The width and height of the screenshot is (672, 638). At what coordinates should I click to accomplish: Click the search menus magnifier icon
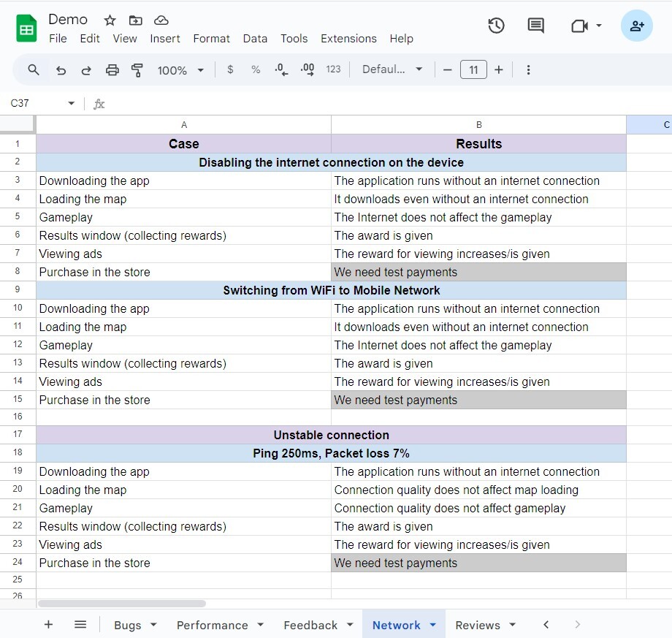(34, 70)
